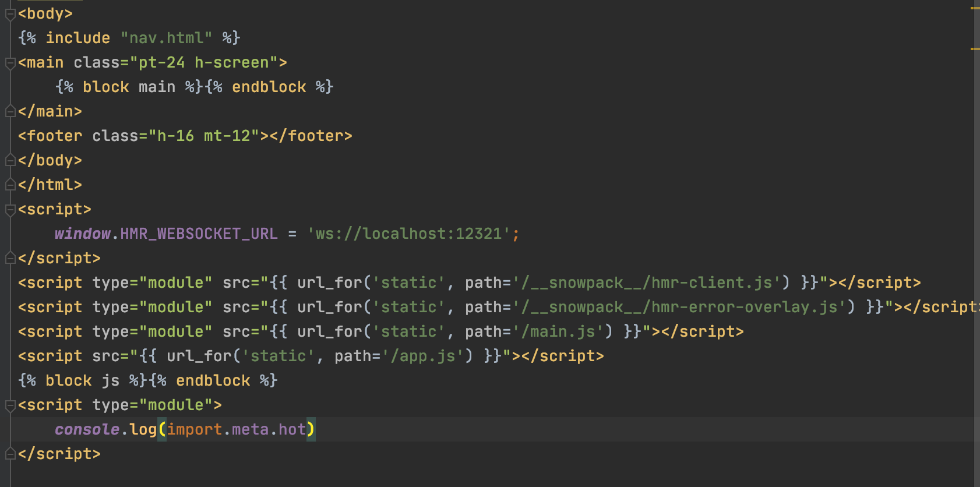The width and height of the screenshot is (980, 487).
Task: Click the hmr-client.js path string
Action: 647,283
